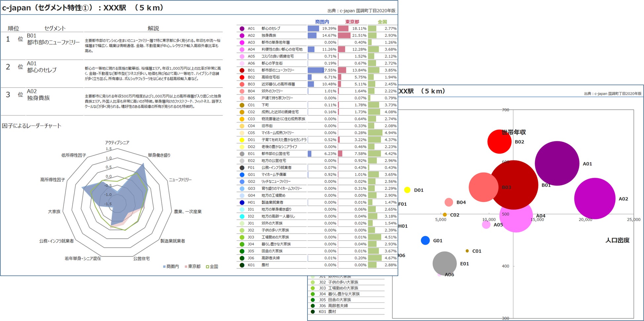Click the bright red B02 bubble
Viewport: 644px width, 321px height.
coord(499,142)
